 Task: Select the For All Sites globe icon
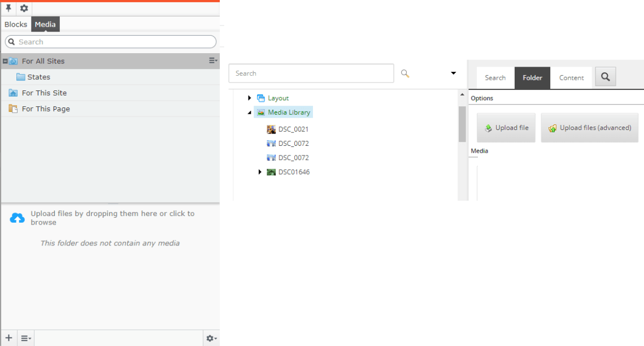pos(13,60)
